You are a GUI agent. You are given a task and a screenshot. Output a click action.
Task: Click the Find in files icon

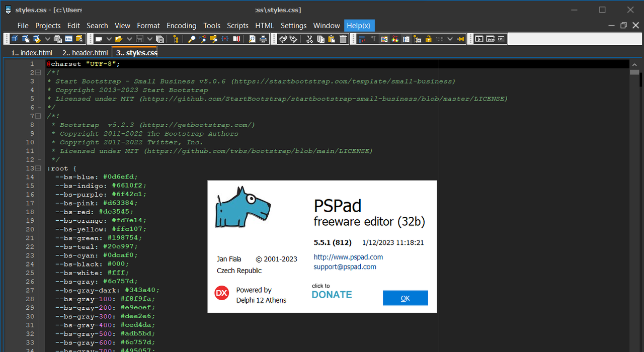213,39
